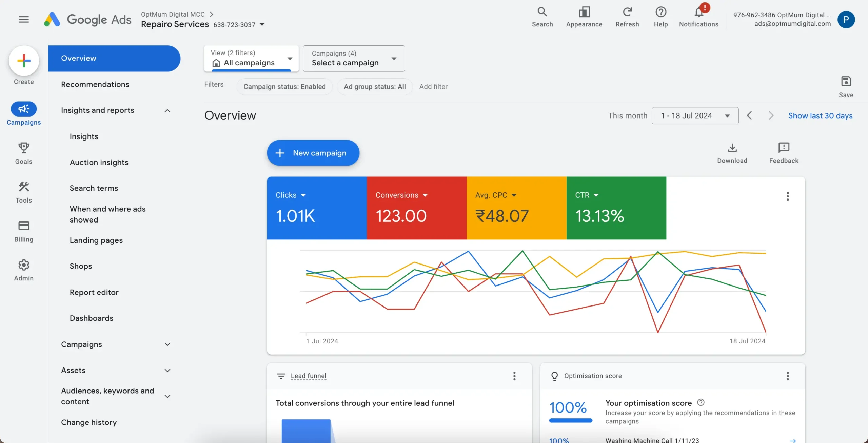Change the Conversions metric dropdown

tap(401, 195)
